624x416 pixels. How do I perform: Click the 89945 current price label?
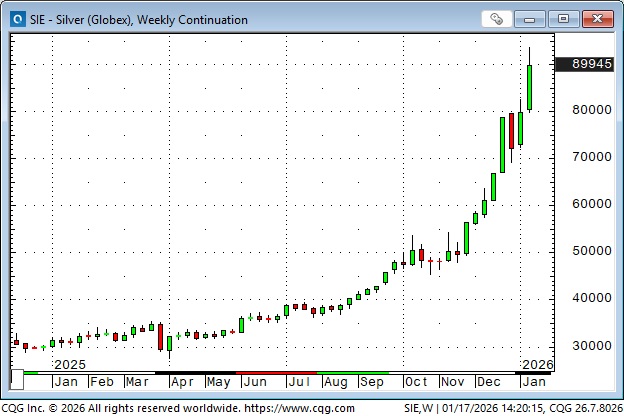[585, 64]
